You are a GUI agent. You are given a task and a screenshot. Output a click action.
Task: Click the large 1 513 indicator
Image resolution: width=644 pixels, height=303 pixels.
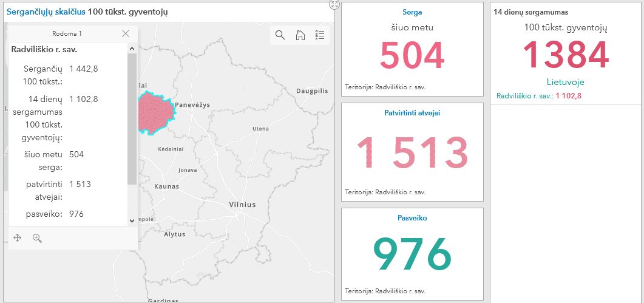pyautogui.click(x=412, y=153)
